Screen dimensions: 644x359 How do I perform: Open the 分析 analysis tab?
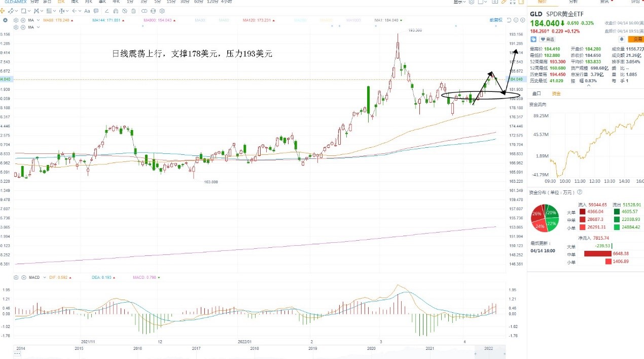(x=573, y=2)
